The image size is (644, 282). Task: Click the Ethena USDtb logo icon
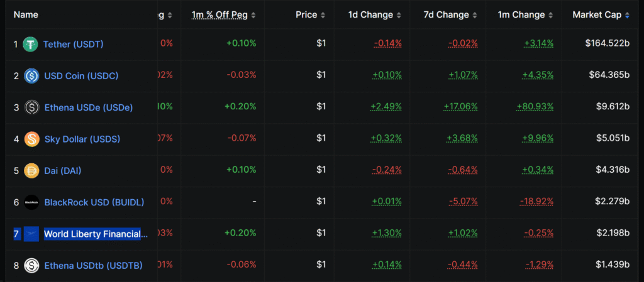(x=31, y=266)
